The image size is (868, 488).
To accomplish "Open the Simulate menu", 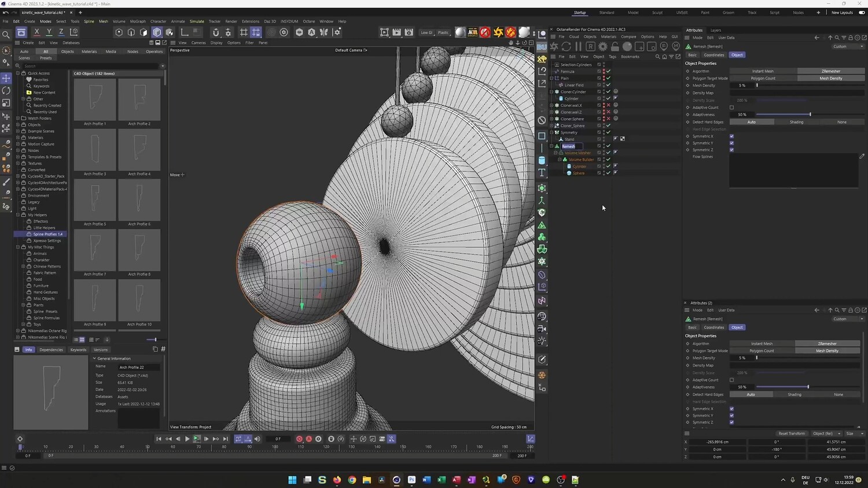I will click(x=197, y=21).
